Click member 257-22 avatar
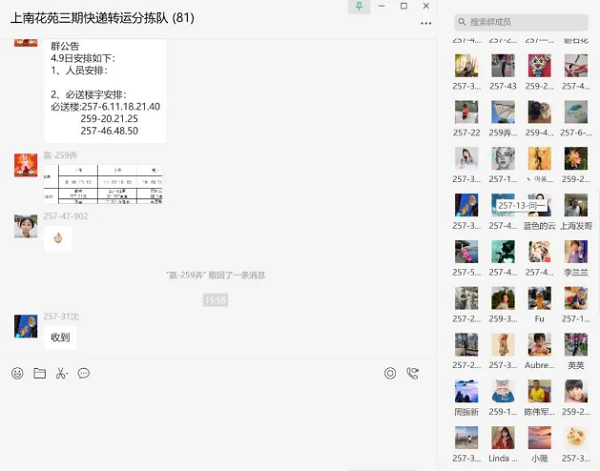The image size is (600, 471). (x=466, y=112)
